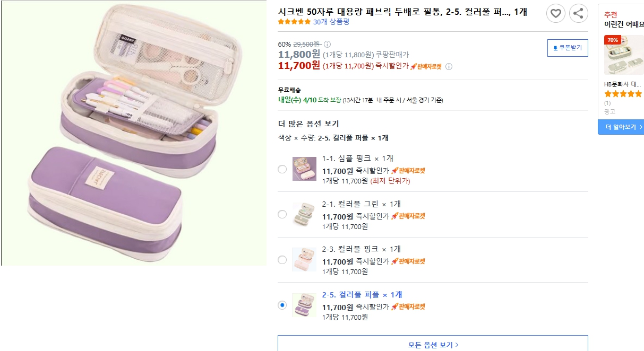Click star rating of recommended HB product

(623, 94)
